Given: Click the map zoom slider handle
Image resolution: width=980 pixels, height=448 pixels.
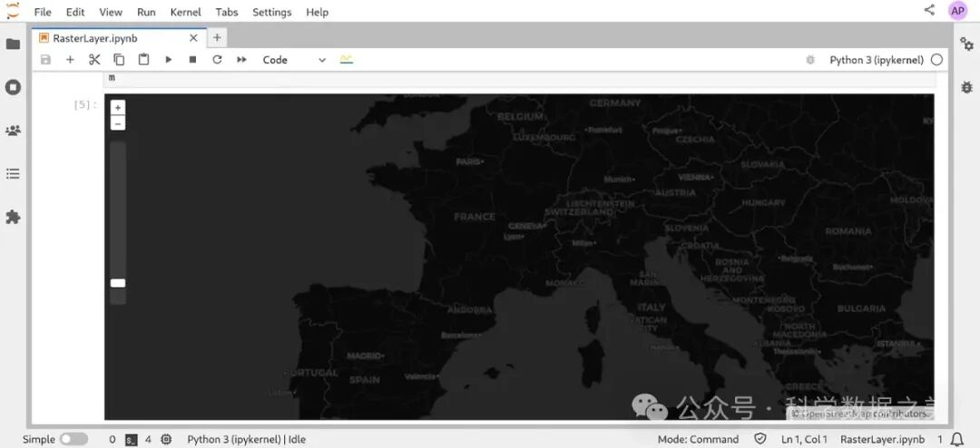Looking at the screenshot, I should pyautogui.click(x=118, y=283).
